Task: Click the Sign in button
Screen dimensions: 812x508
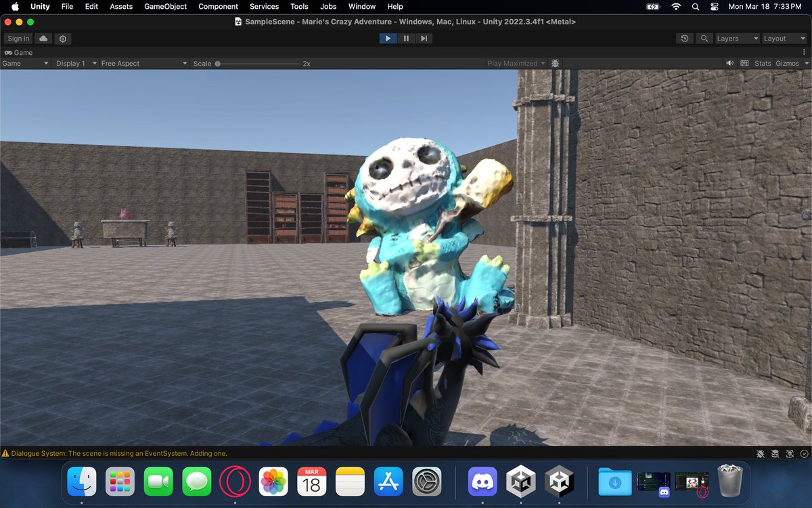Action: [x=18, y=39]
